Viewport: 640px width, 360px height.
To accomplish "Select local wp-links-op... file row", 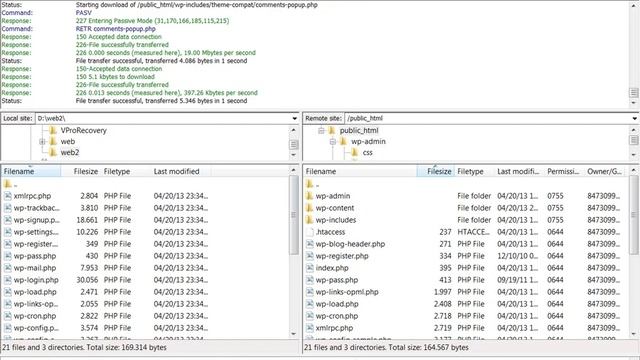I will [36, 304].
